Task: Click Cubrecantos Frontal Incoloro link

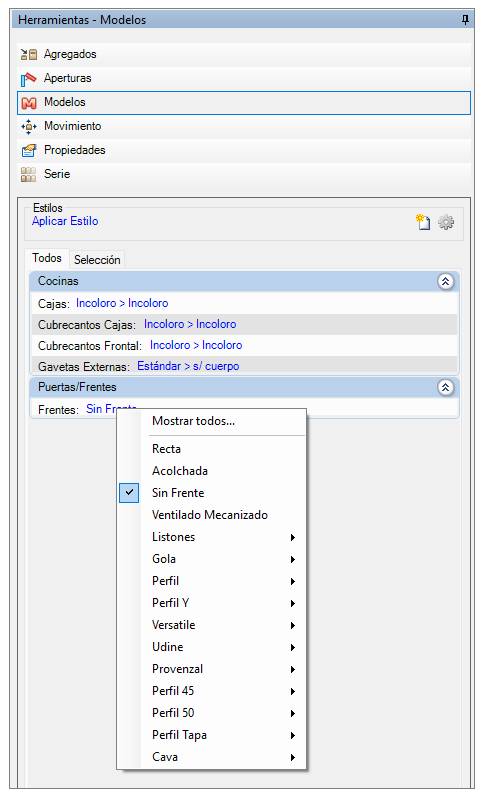Action: 196,345
